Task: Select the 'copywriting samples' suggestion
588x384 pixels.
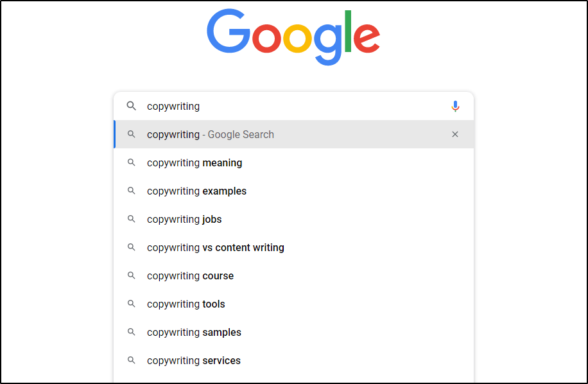Action: point(194,332)
